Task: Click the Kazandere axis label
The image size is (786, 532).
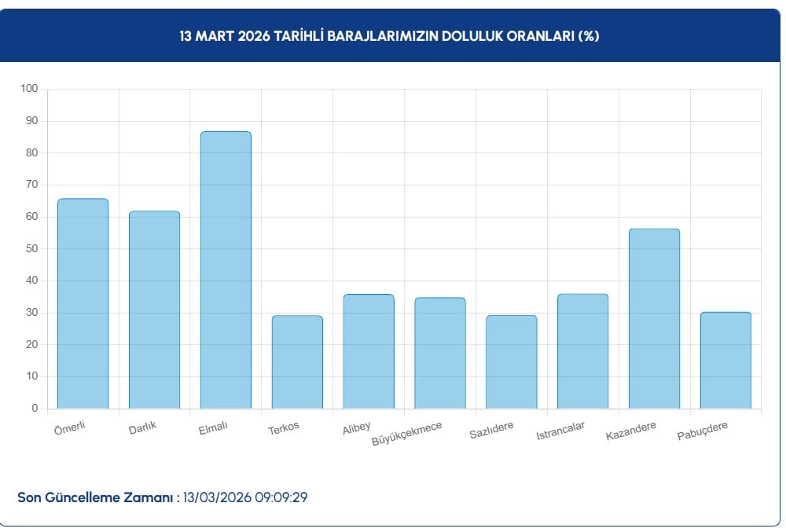Action: click(x=633, y=433)
